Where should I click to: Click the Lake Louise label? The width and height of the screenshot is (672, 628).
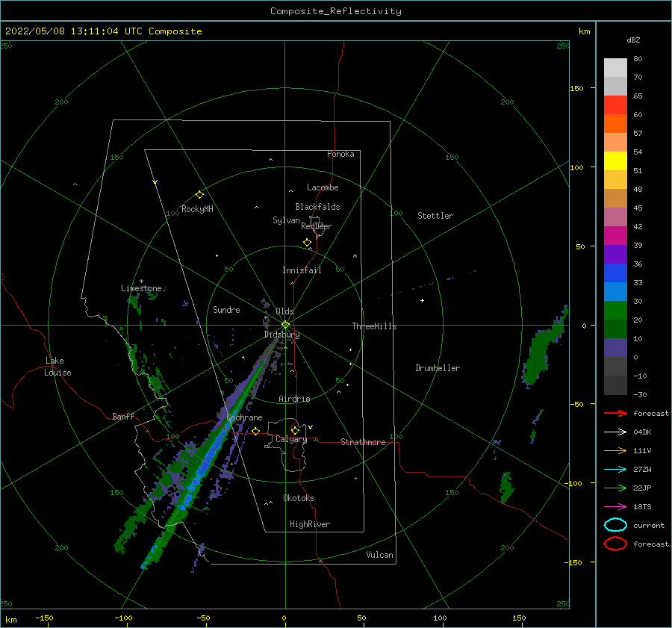(58, 367)
